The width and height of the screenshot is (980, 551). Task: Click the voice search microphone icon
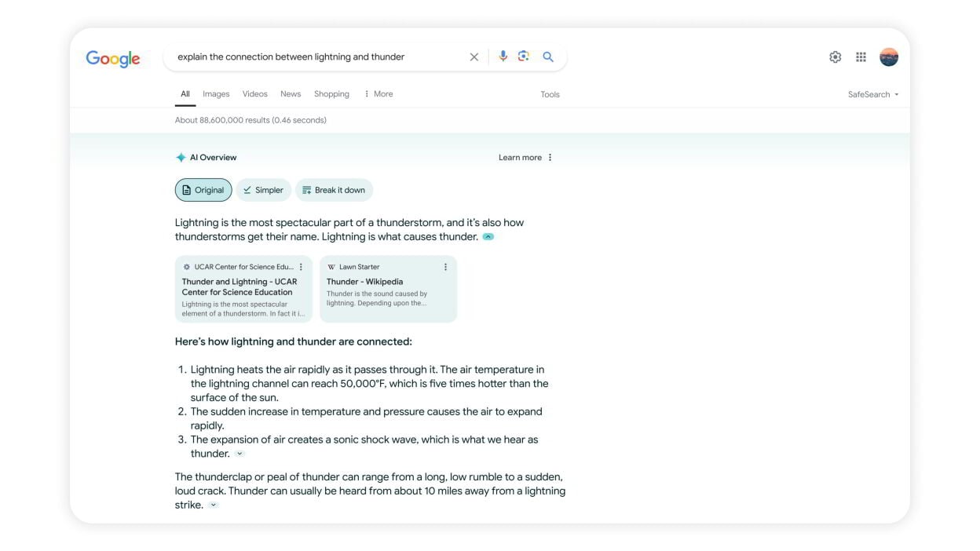pyautogui.click(x=503, y=57)
